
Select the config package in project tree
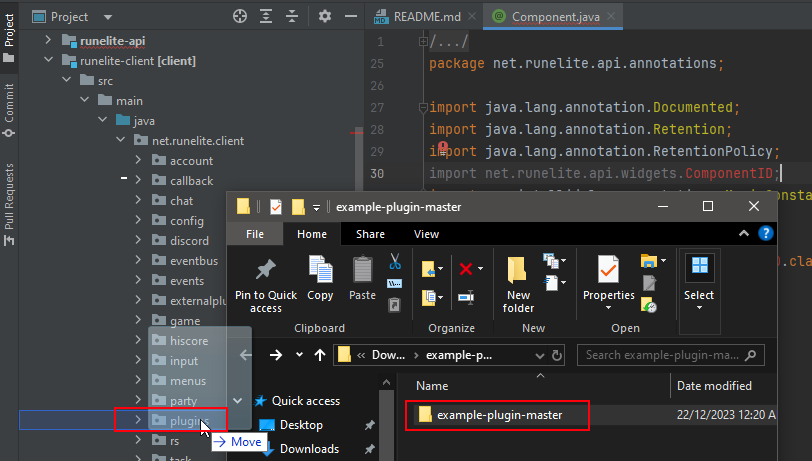tap(186, 221)
